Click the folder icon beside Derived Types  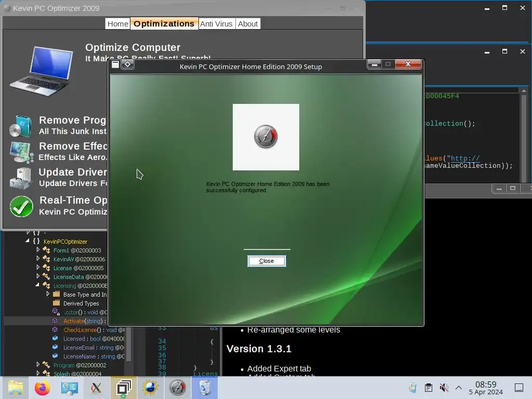pyautogui.click(x=56, y=303)
